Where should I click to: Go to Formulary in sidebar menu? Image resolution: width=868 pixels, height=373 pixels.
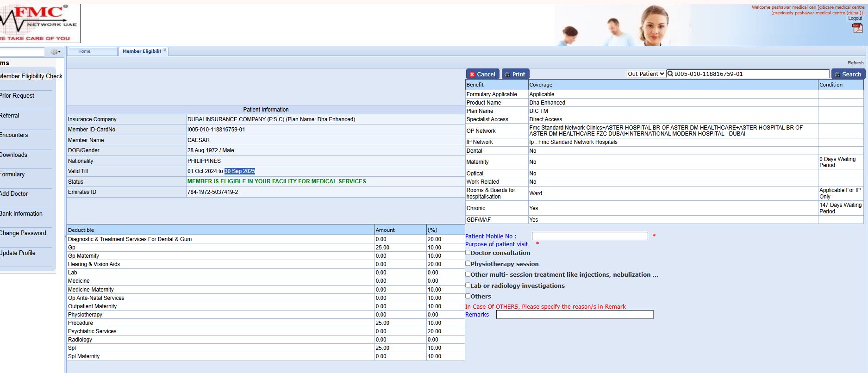click(x=12, y=174)
